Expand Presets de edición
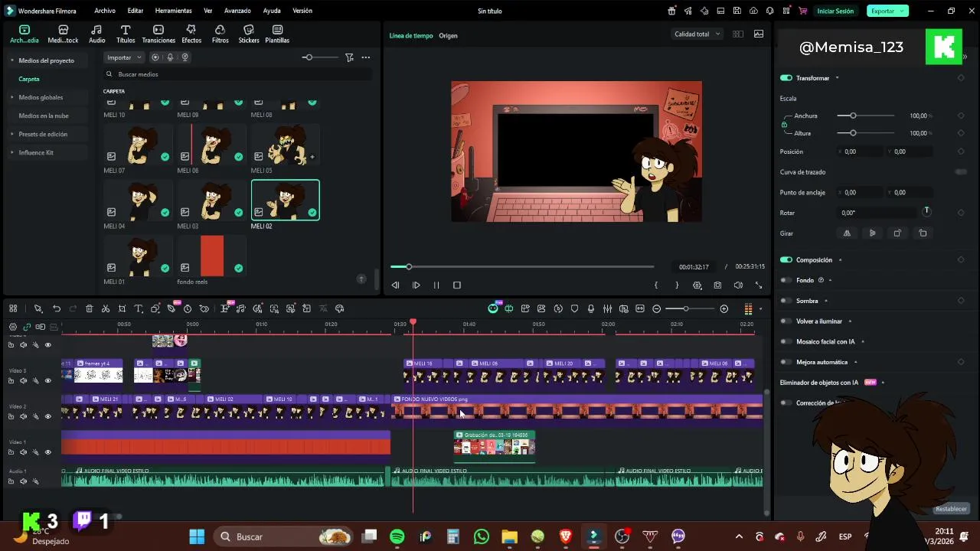This screenshot has height=551, width=980. pos(11,134)
